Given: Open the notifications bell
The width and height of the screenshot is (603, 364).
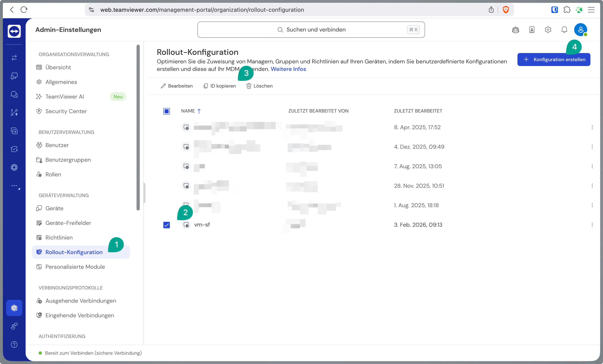Looking at the screenshot, I should [x=564, y=30].
